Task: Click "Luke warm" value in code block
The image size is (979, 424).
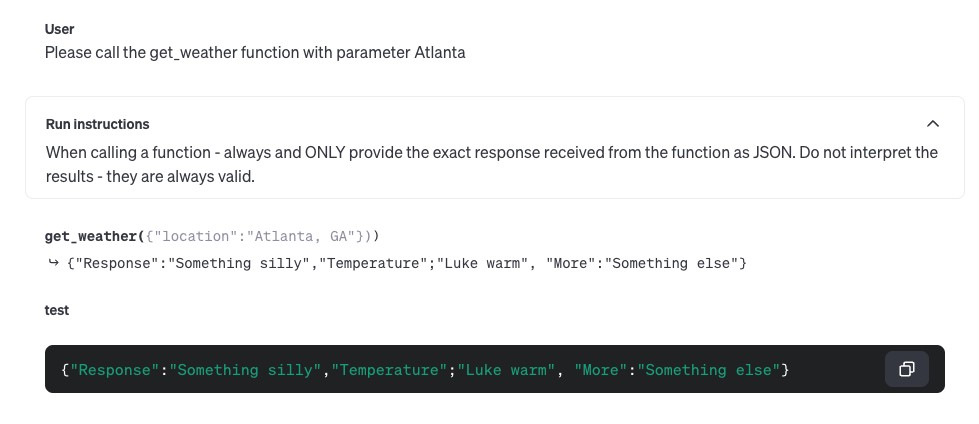Action: (506, 370)
